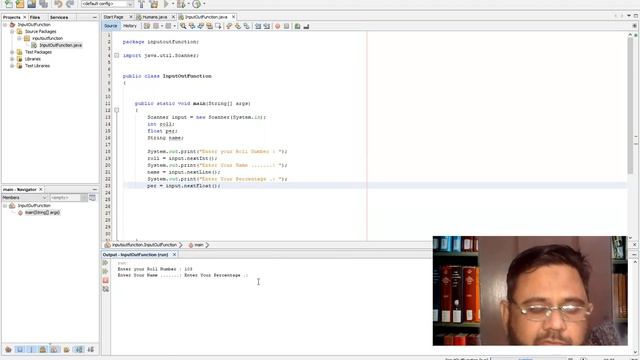Click the Save All toolbar icon

tap(43, 4)
